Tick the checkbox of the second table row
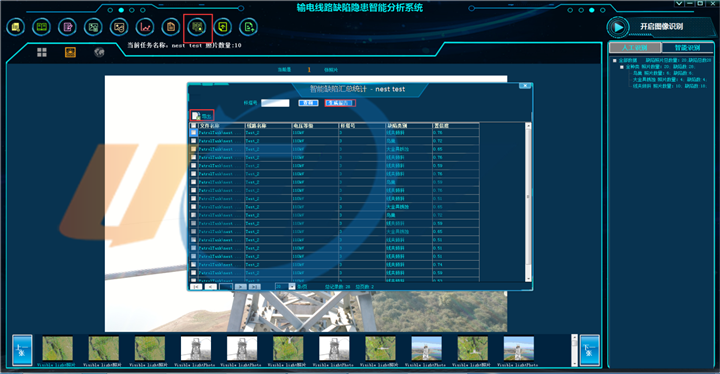This screenshot has width=720, height=374. tap(193, 141)
